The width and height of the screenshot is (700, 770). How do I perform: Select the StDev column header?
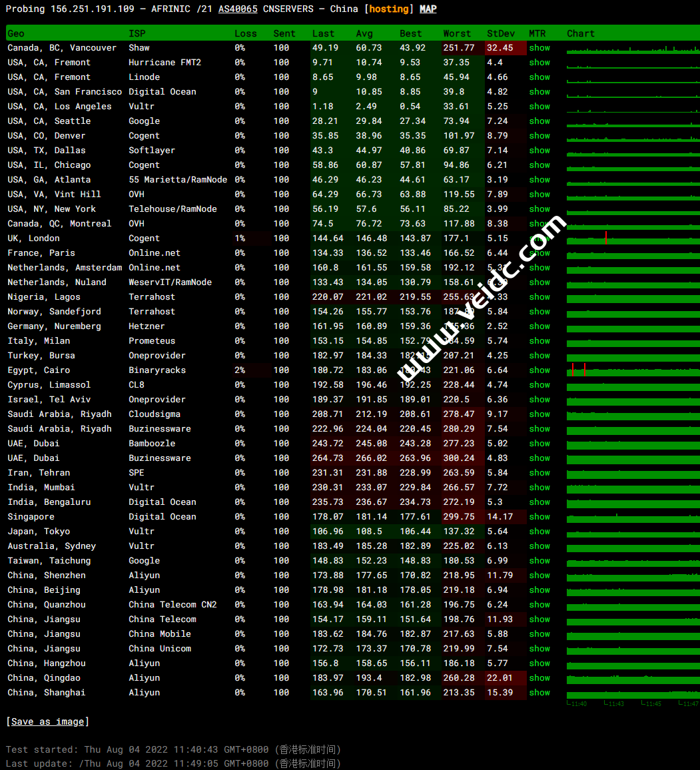(x=500, y=33)
